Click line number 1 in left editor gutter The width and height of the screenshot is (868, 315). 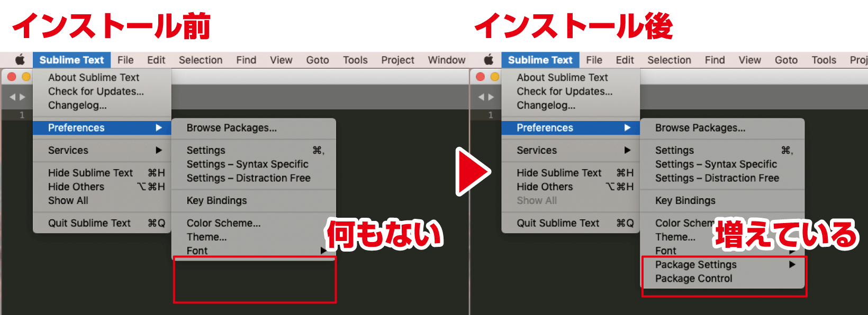[22, 115]
